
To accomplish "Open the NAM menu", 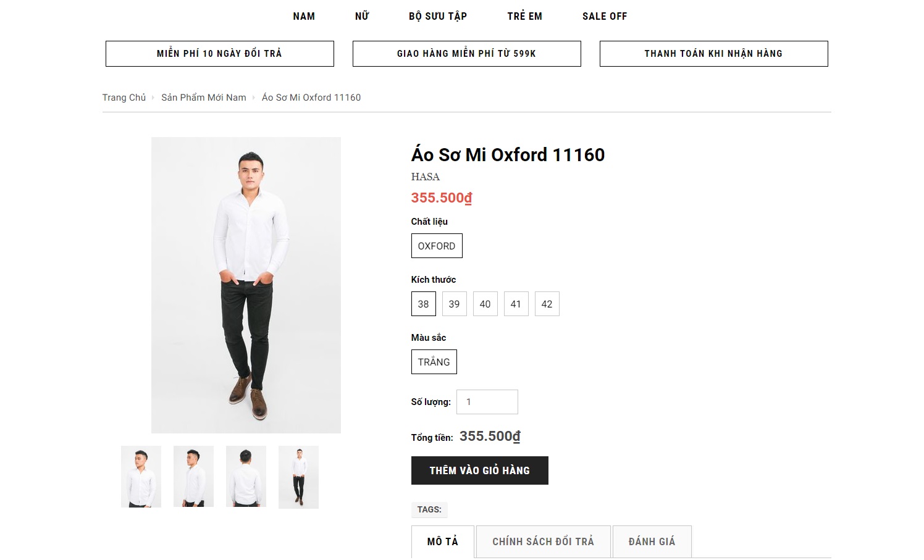I will [x=304, y=16].
